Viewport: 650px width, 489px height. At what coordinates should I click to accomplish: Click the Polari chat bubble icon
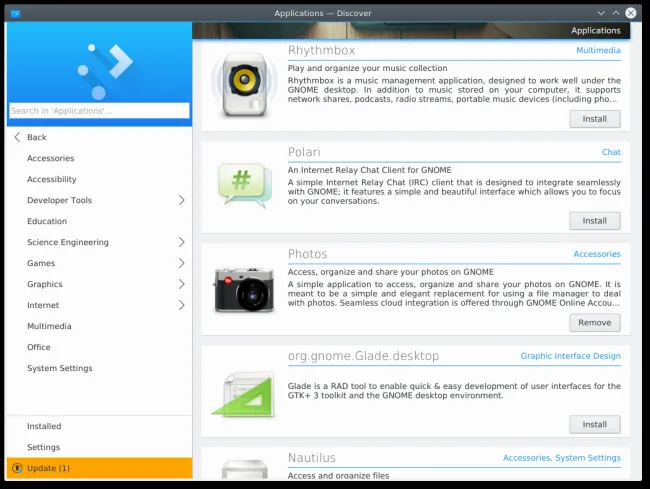click(x=245, y=185)
